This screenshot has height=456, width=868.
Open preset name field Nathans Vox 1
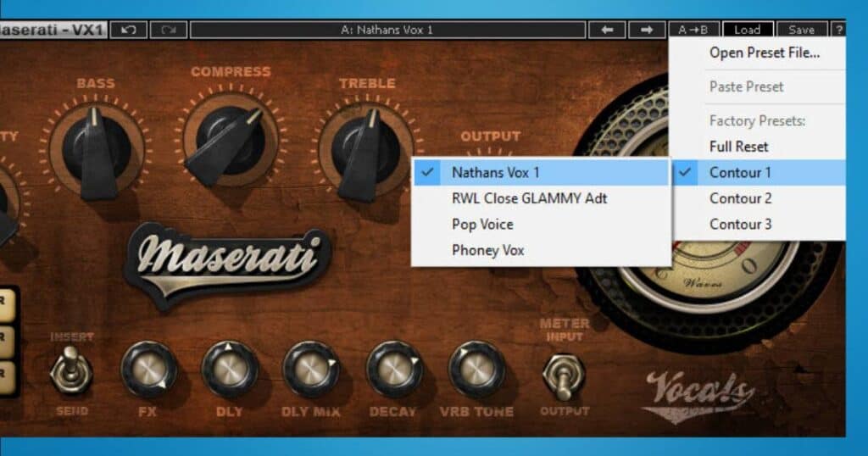(387, 30)
